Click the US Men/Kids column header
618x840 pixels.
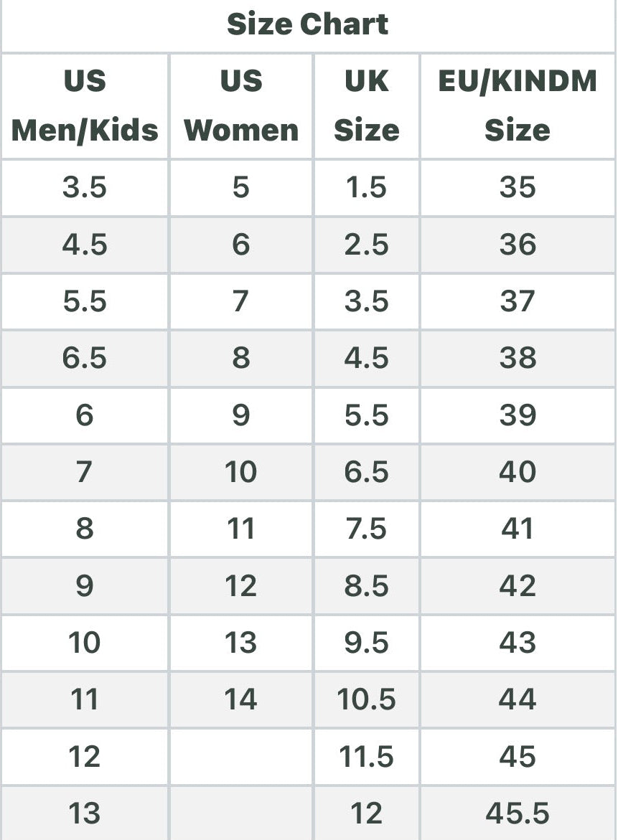coord(85,105)
